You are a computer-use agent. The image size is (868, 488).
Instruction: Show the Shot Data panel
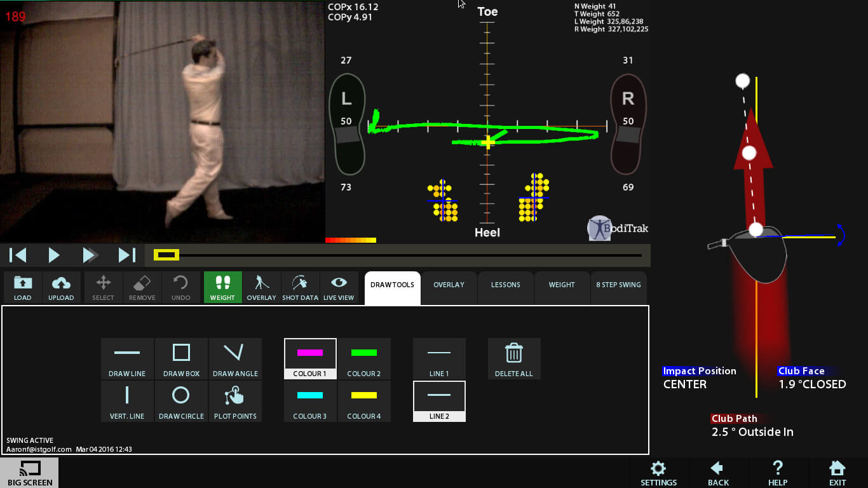[300, 288]
